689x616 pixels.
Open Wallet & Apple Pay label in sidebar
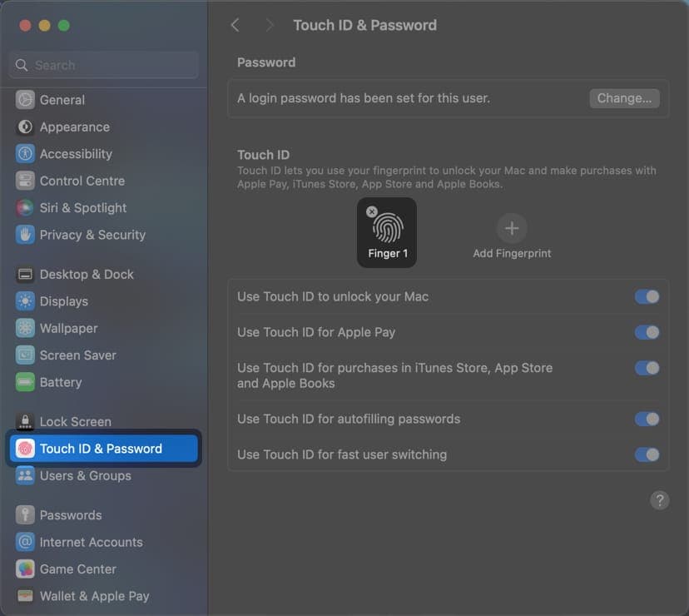pos(95,596)
